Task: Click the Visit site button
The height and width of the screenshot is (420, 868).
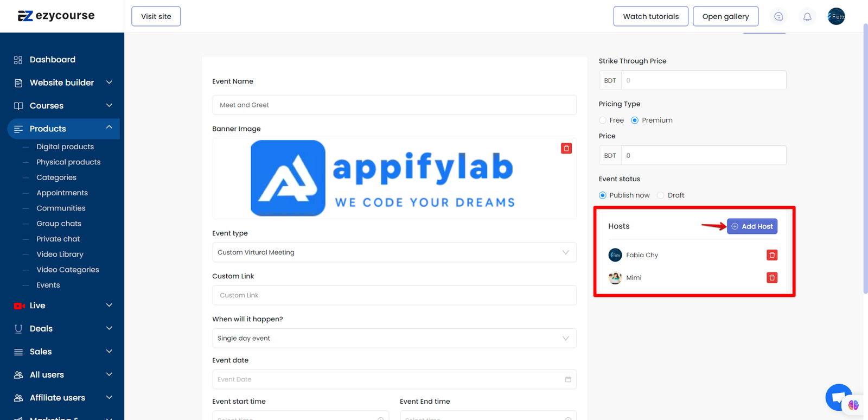Action: 156,16
